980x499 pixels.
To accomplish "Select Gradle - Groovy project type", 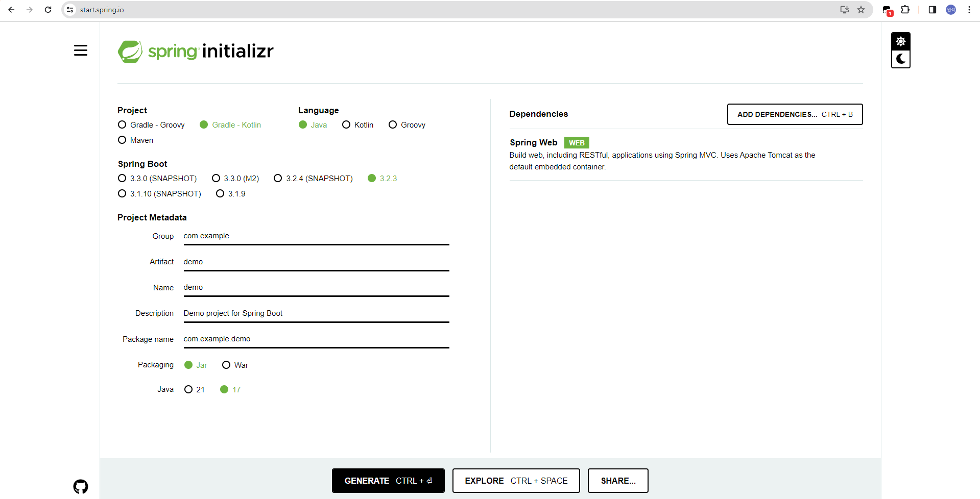I will tap(151, 125).
